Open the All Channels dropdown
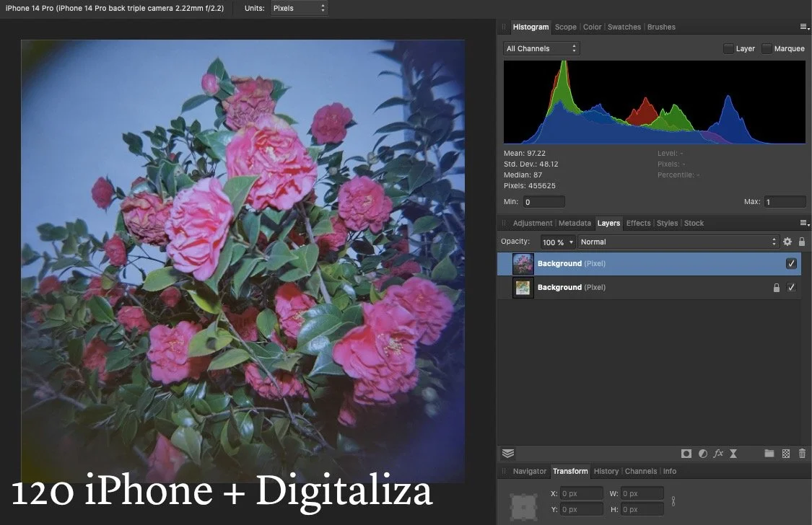812x525 pixels. 541,48
